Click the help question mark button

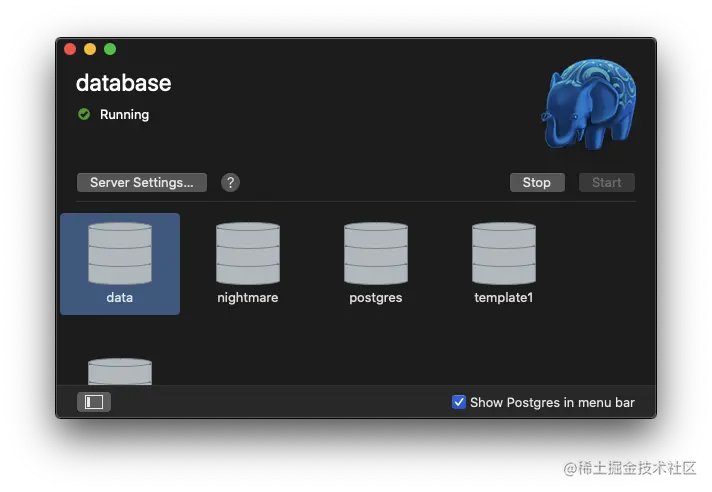coord(230,182)
